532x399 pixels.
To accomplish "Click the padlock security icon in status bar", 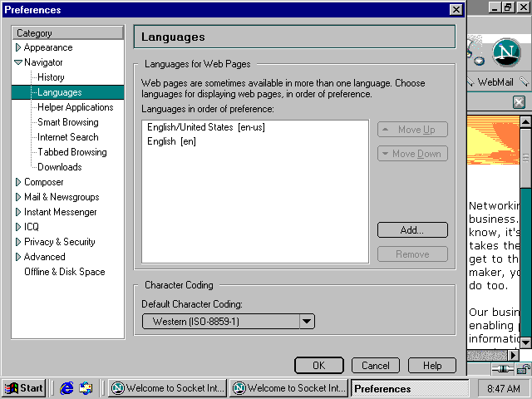I will coord(524,369).
